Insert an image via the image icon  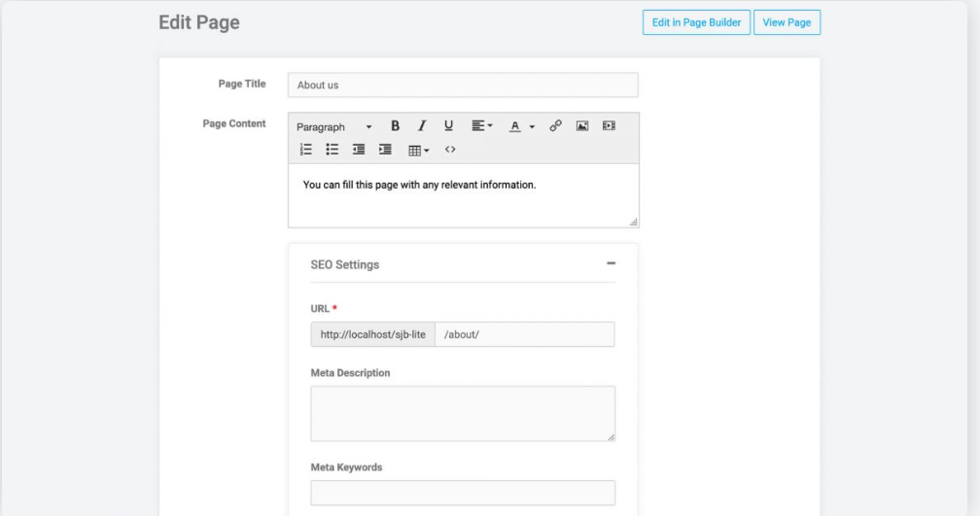581,126
